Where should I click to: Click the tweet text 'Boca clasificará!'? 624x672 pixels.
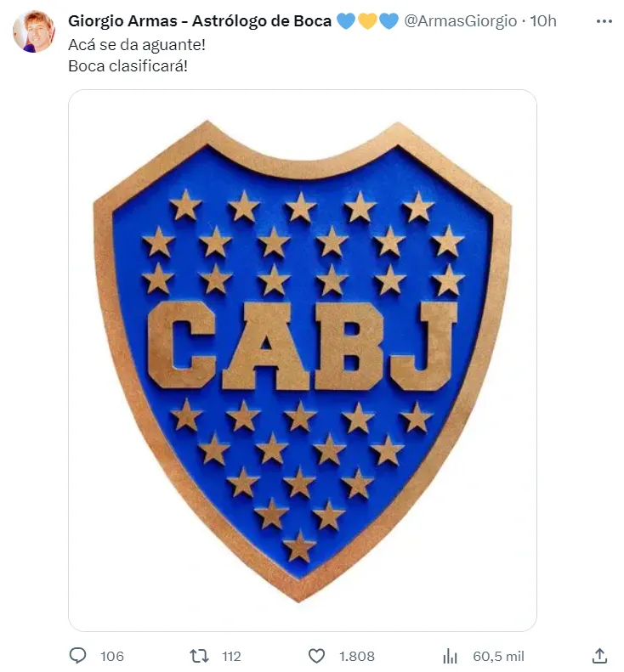pos(128,66)
